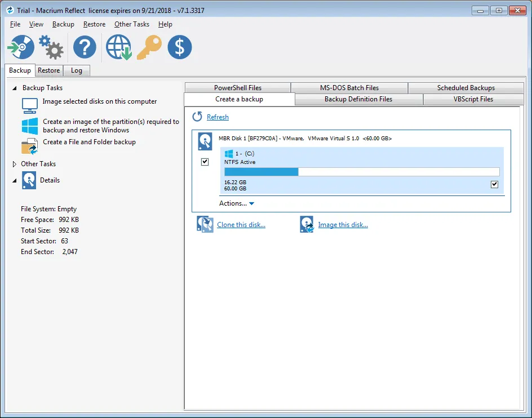Click the Image this disk... link
The width and height of the screenshot is (532, 418).
tap(343, 225)
